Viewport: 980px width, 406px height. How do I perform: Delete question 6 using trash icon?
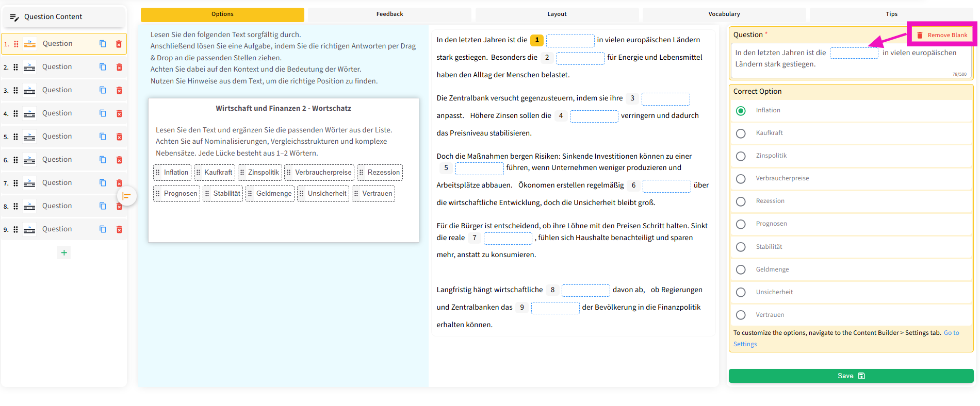119,160
